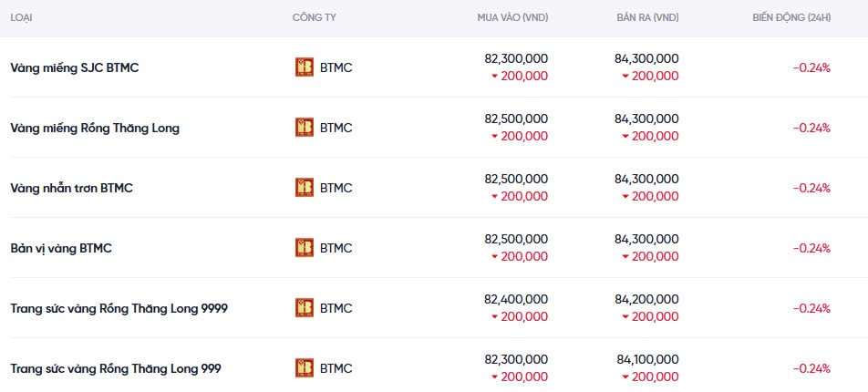Viewport: 868px width, 392px height.
Task: Click the BTMC logo in Bản vị vàng row
Action: pos(305,248)
